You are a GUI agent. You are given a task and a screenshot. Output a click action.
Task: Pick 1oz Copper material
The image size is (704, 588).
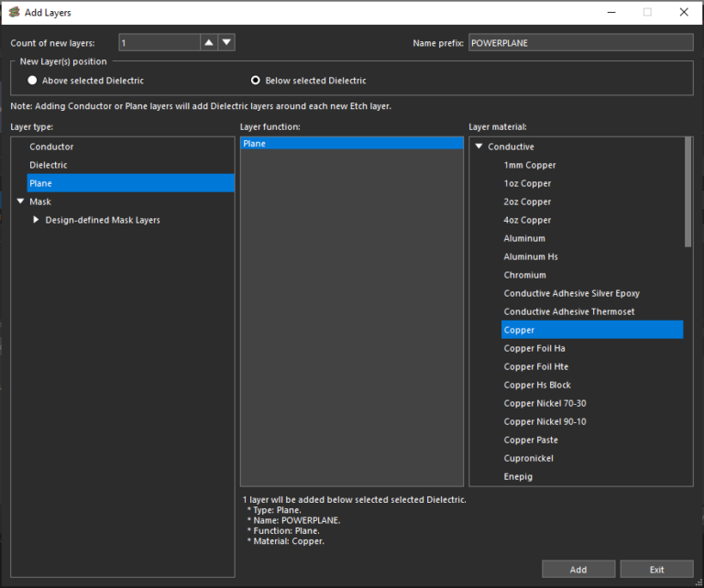click(527, 183)
